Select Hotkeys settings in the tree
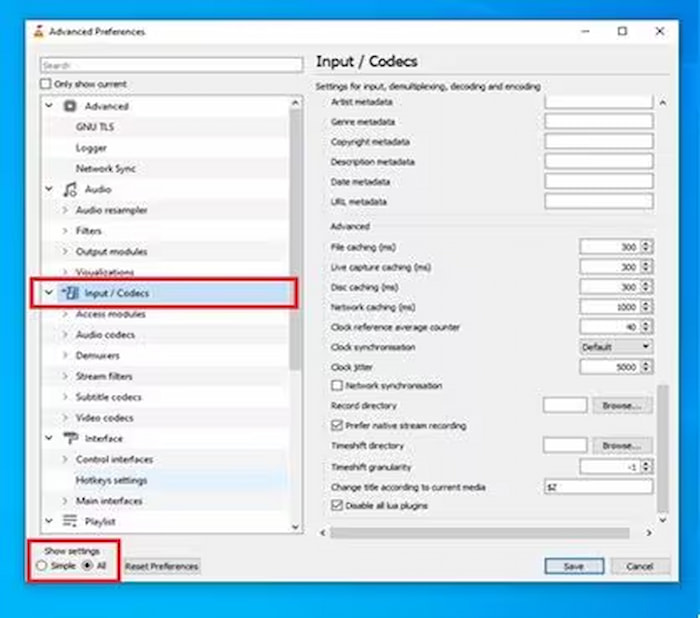This screenshot has height=618, width=700. 111,480
